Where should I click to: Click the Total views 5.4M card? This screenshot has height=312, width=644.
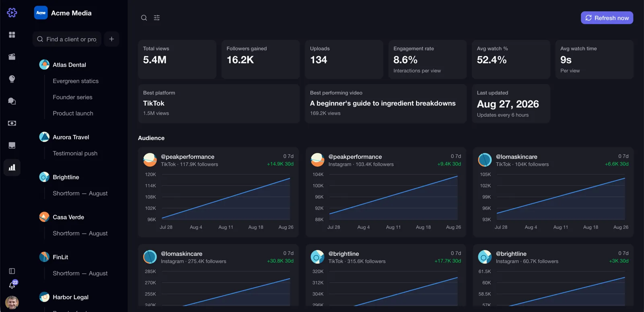point(177,60)
